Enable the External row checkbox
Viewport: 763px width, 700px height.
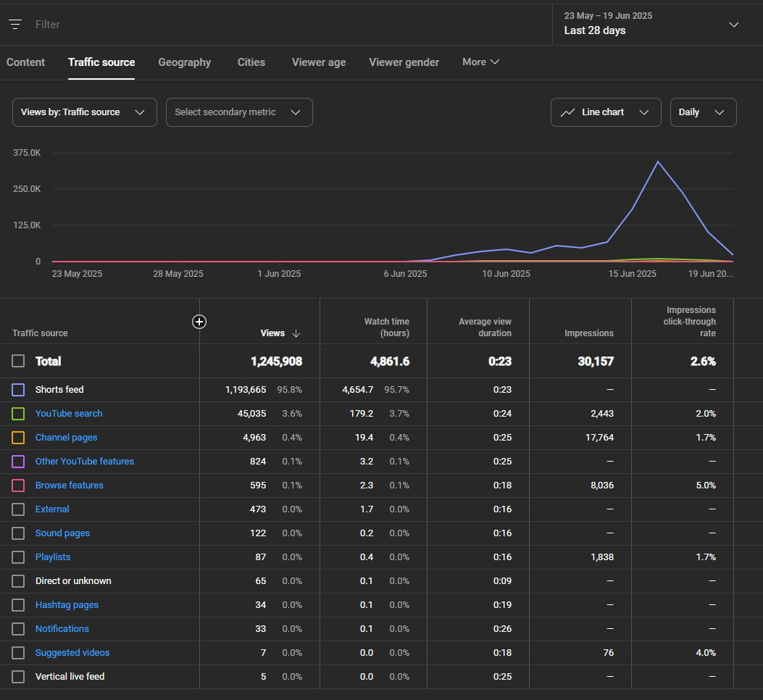tap(18, 509)
